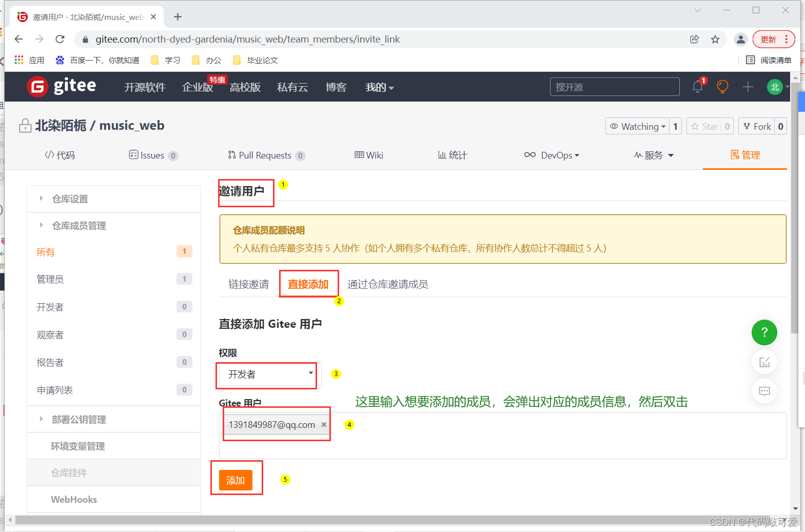Screen dimensions: 805x532
Task: Select 报告者 in sidebar
Action: click(114, 362)
